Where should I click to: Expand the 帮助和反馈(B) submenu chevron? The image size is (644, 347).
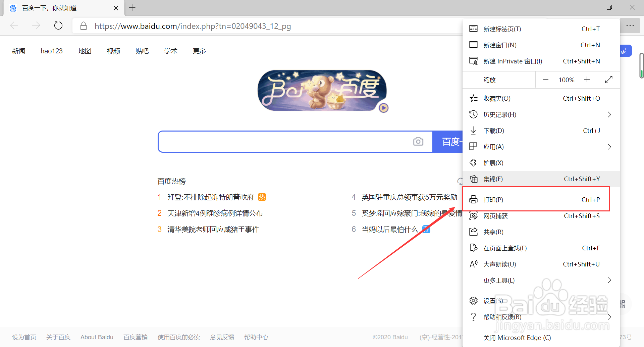(x=609, y=317)
